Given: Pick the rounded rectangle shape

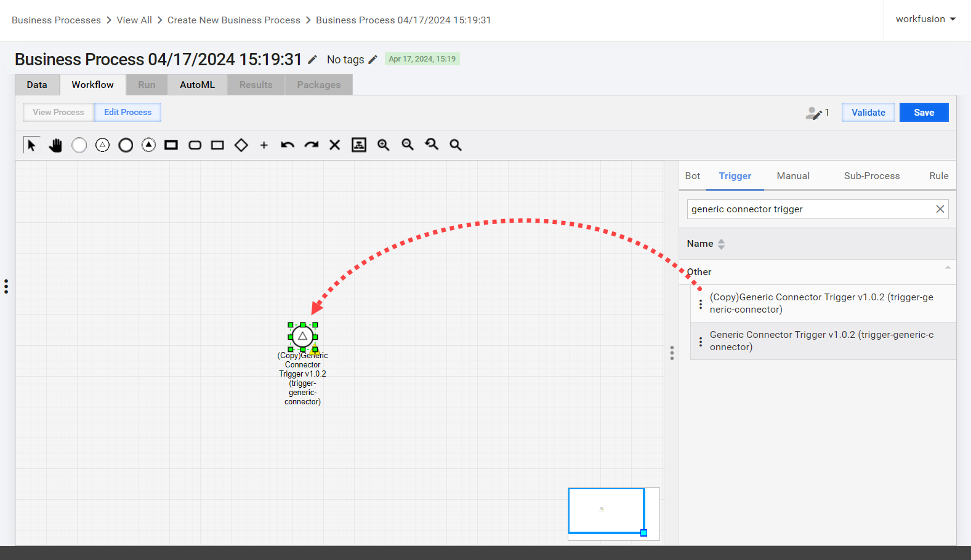Looking at the screenshot, I should click(x=195, y=145).
